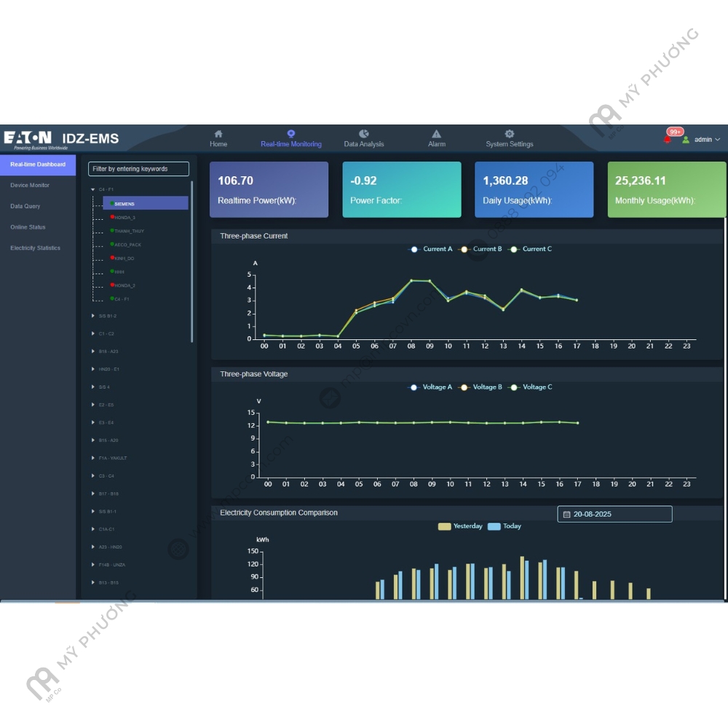Click the Today legend color swatch
Screen dimensions: 728x728
494,526
